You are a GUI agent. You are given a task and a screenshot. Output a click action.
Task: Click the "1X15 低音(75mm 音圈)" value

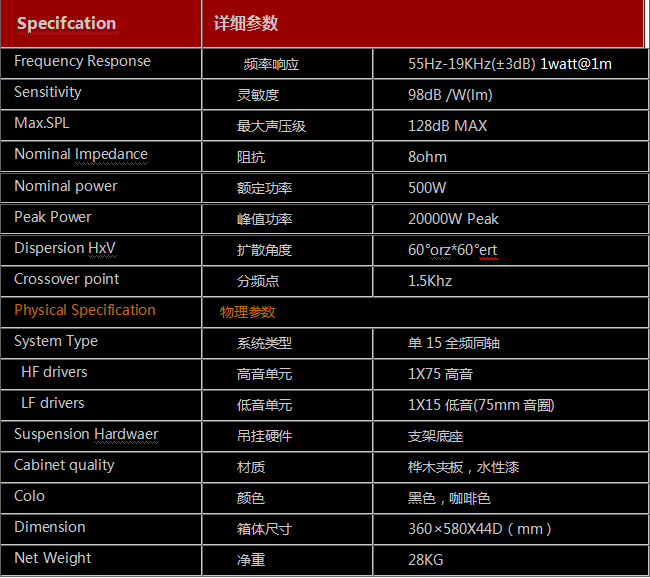(480, 405)
